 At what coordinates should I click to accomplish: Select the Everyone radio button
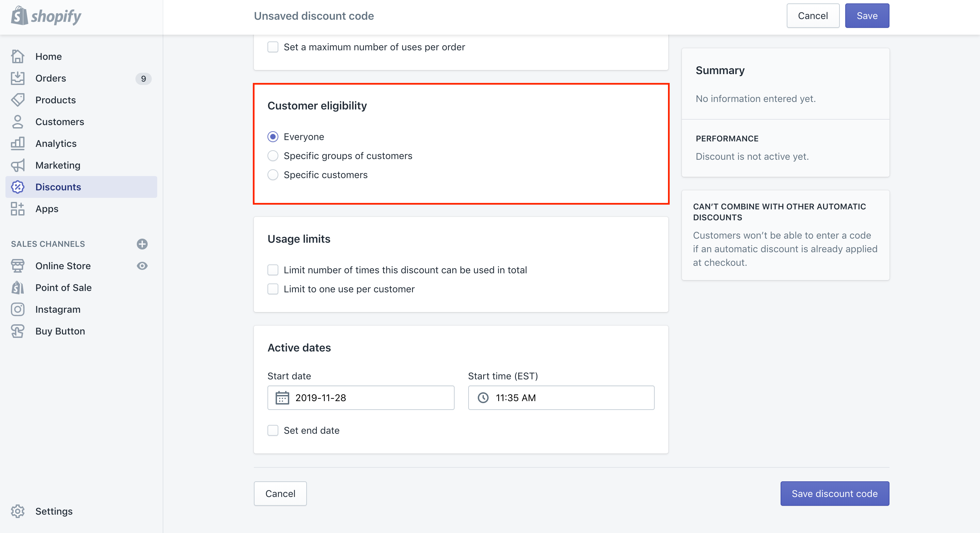273,137
